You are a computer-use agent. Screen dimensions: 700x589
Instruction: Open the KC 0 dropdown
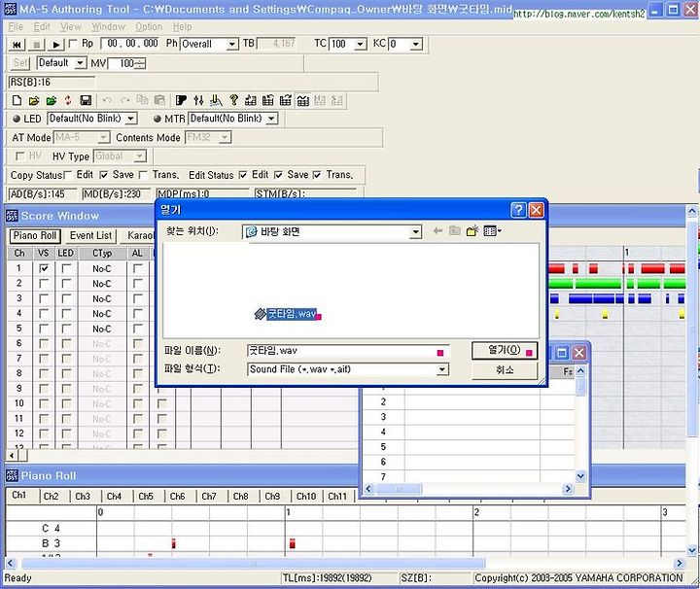416,44
